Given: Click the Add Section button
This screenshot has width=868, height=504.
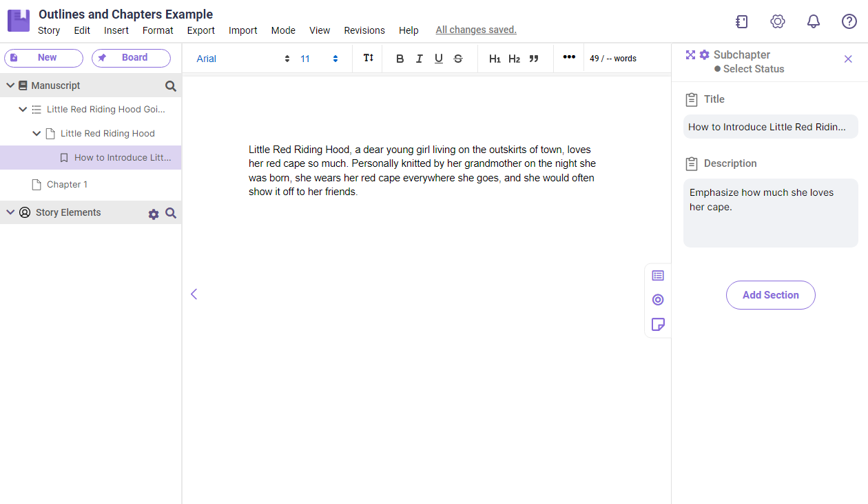Looking at the screenshot, I should pos(770,294).
